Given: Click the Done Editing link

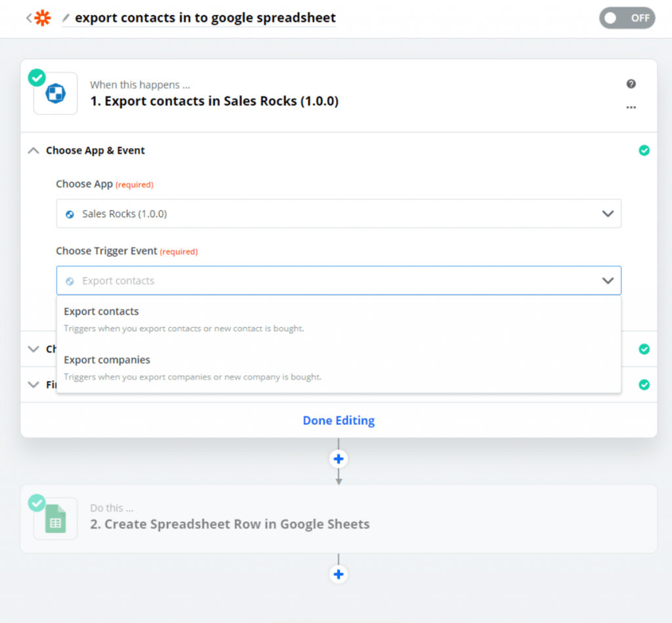Looking at the screenshot, I should tap(339, 420).
